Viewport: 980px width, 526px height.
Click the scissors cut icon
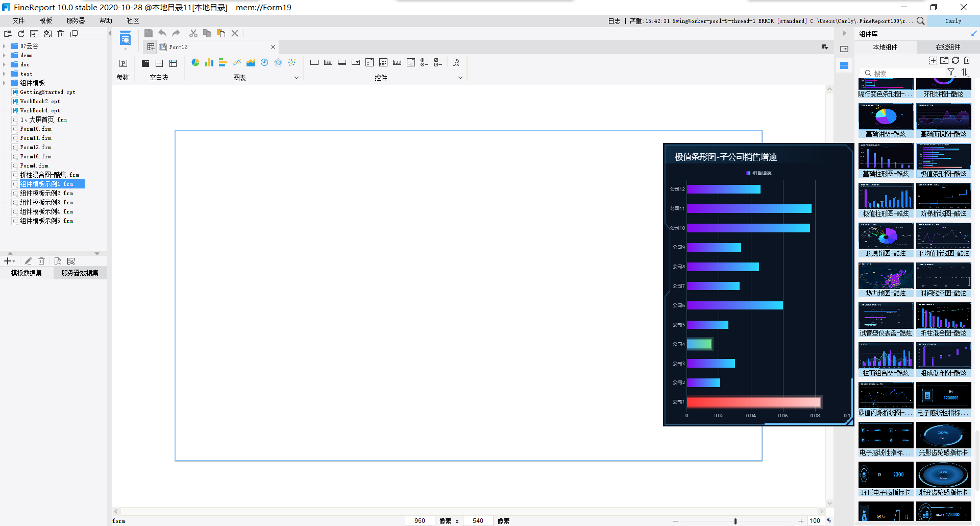[193, 33]
